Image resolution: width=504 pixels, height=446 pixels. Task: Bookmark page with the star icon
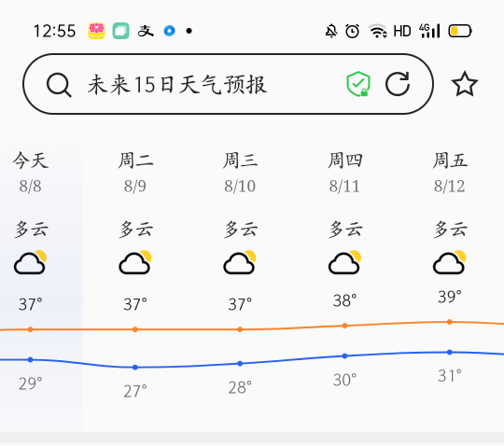[465, 84]
